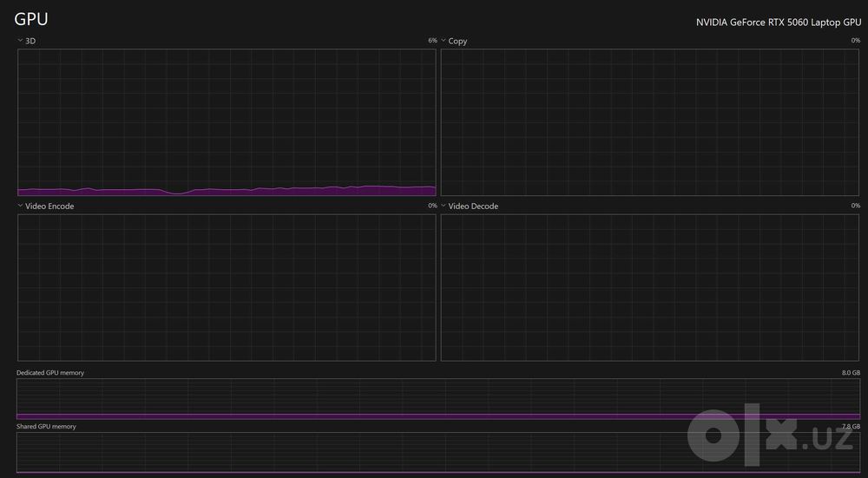This screenshot has height=478, width=868.
Task: Click the GPU heading text
Action: click(x=31, y=19)
